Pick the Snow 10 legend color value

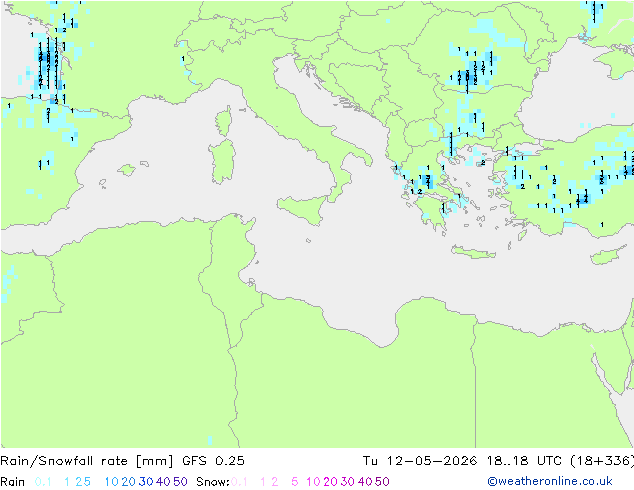[x=313, y=482]
